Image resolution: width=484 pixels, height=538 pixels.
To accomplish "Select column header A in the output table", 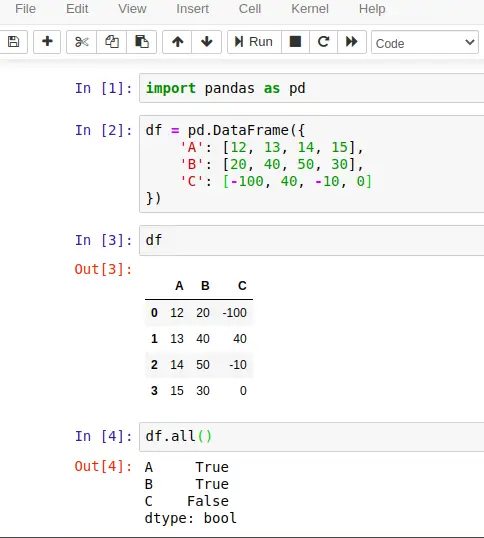I will pyautogui.click(x=179, y=286).
